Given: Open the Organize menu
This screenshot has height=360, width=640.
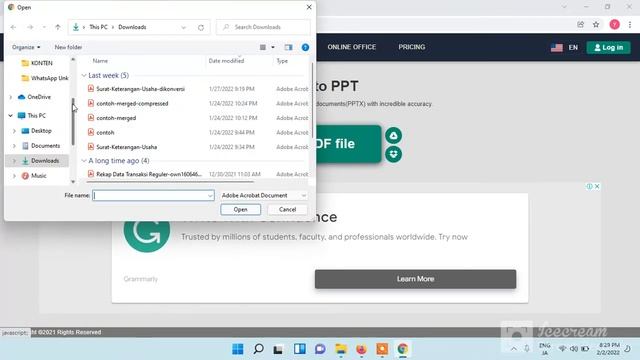Looking at the screenshot, I should click(x=26, y=47).
